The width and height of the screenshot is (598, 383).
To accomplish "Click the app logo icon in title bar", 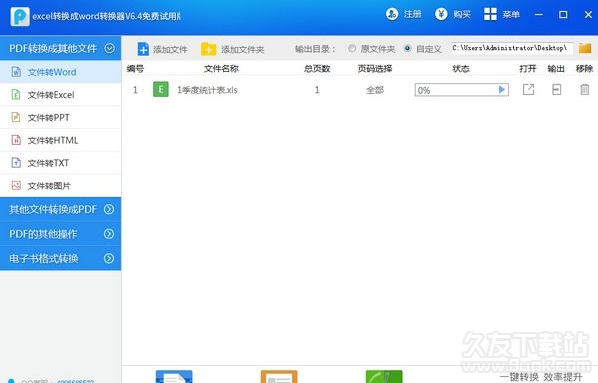I will click(x=20, y=16).
